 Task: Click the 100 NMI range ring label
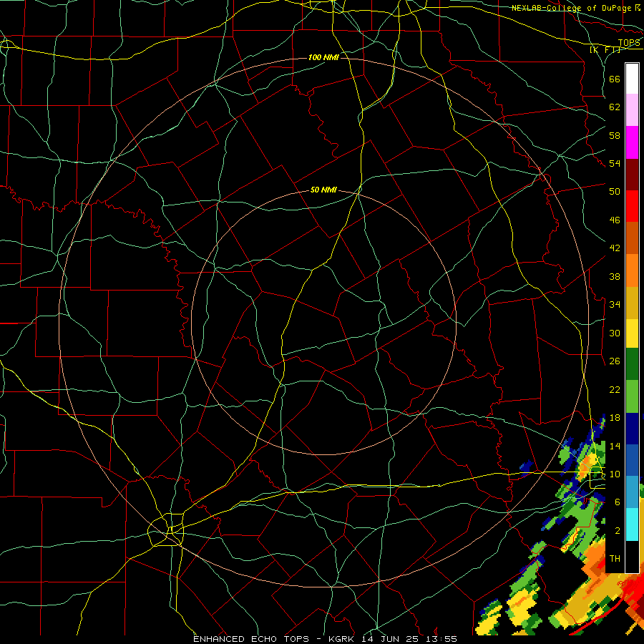coord(323,57)
